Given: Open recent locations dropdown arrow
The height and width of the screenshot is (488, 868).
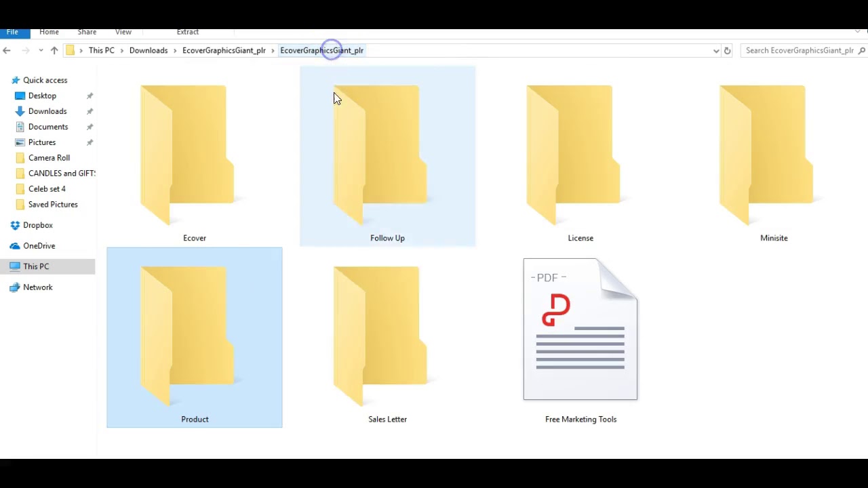Looking at the screenshot, I should 41,50.
